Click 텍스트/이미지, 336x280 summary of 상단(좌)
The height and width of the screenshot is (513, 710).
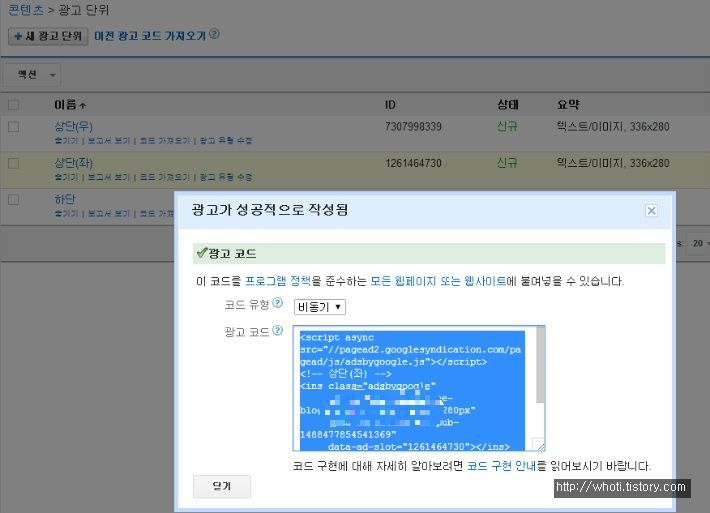[x=613, y=163]
